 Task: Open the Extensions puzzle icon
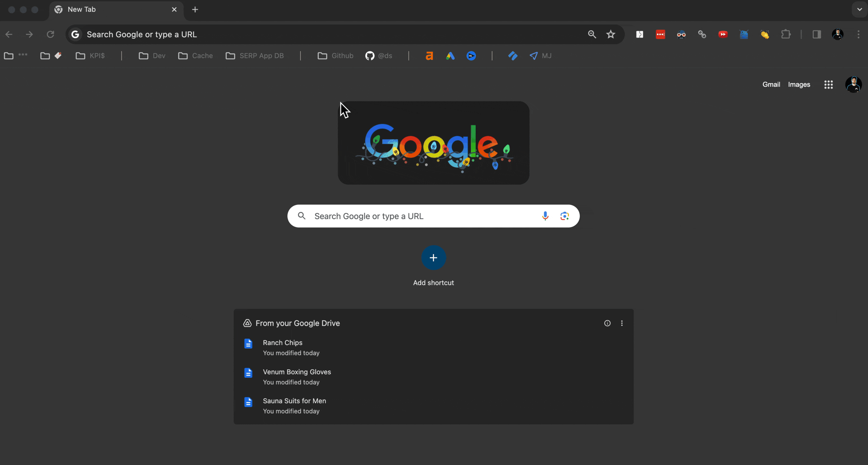(x=785, y=34)
